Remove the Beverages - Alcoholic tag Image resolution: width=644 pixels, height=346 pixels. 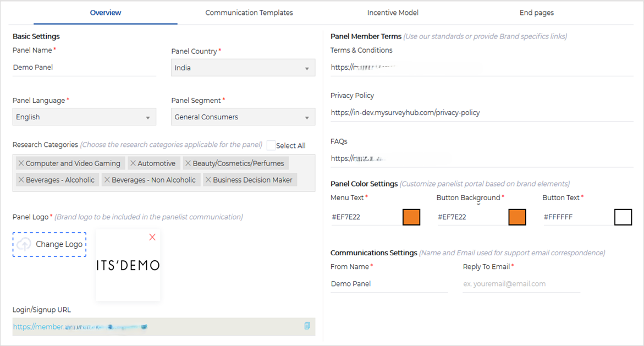coord(21,180)
